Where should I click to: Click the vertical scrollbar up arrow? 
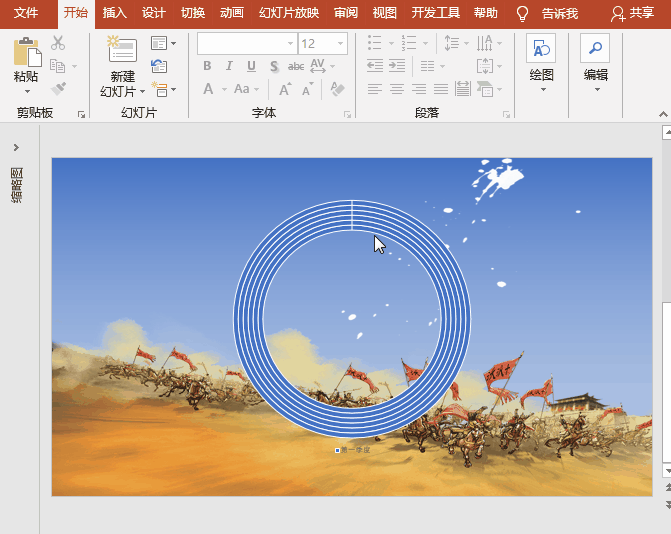667,132
